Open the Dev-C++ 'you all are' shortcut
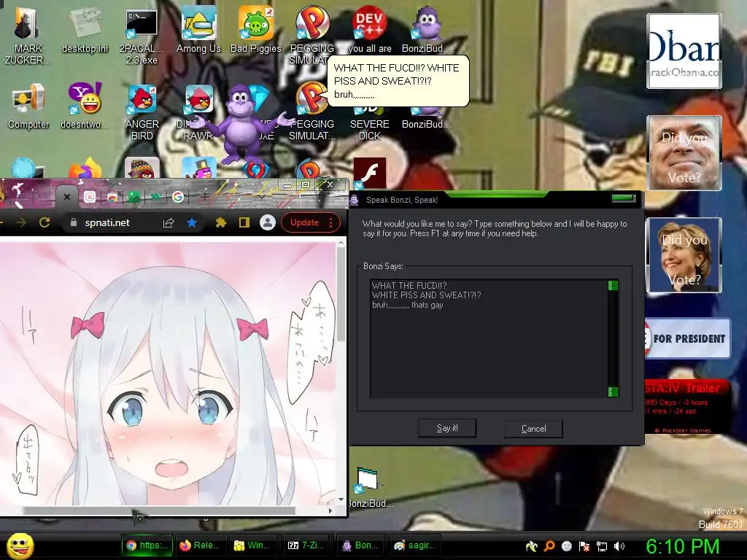This screenshot has height=560, width=747. (370, 29)
